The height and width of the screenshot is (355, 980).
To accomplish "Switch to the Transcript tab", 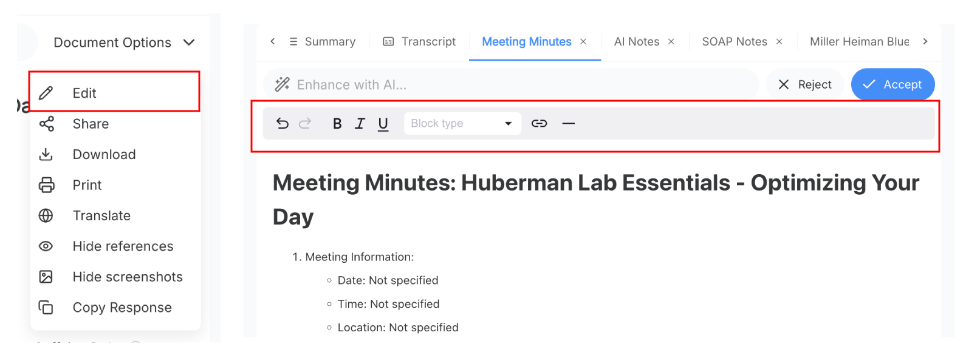I will coord(419,42).
